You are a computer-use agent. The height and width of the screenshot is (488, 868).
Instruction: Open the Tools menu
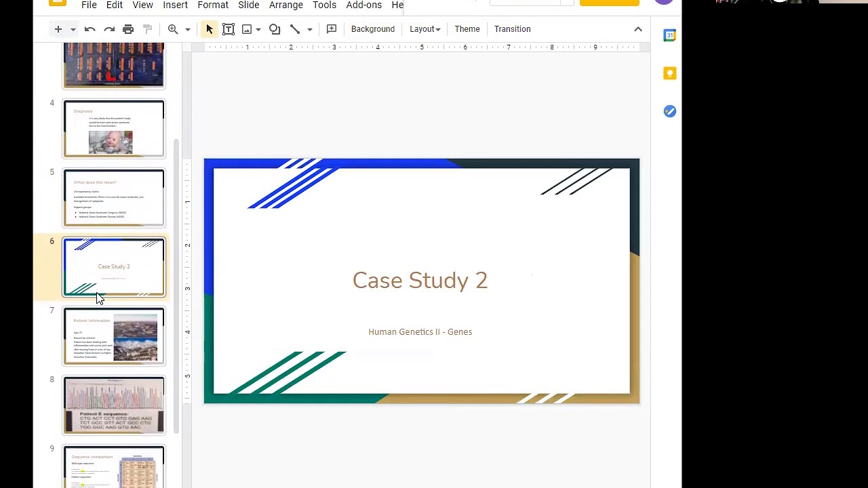(x=324, y=5)
